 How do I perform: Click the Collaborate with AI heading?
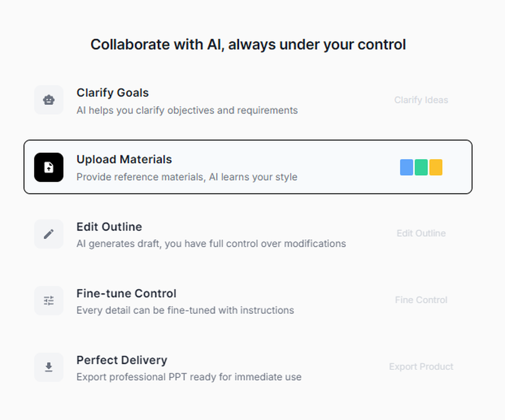[x=247, y=44]
